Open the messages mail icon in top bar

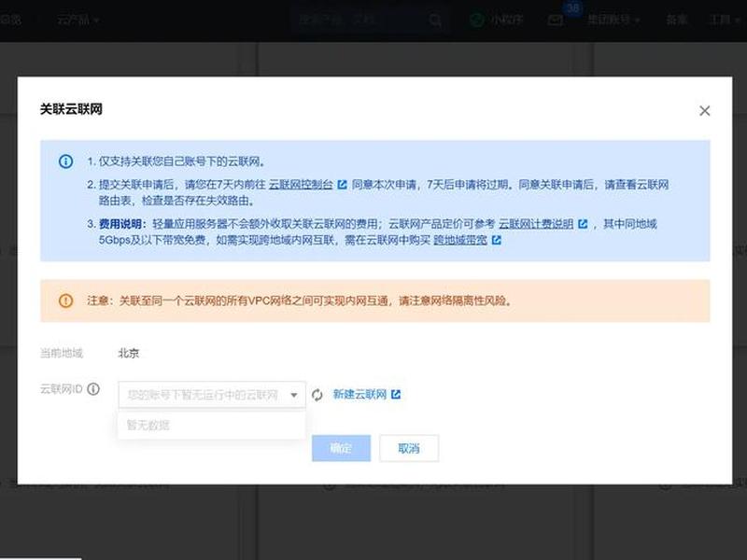(x=556, y=20)
